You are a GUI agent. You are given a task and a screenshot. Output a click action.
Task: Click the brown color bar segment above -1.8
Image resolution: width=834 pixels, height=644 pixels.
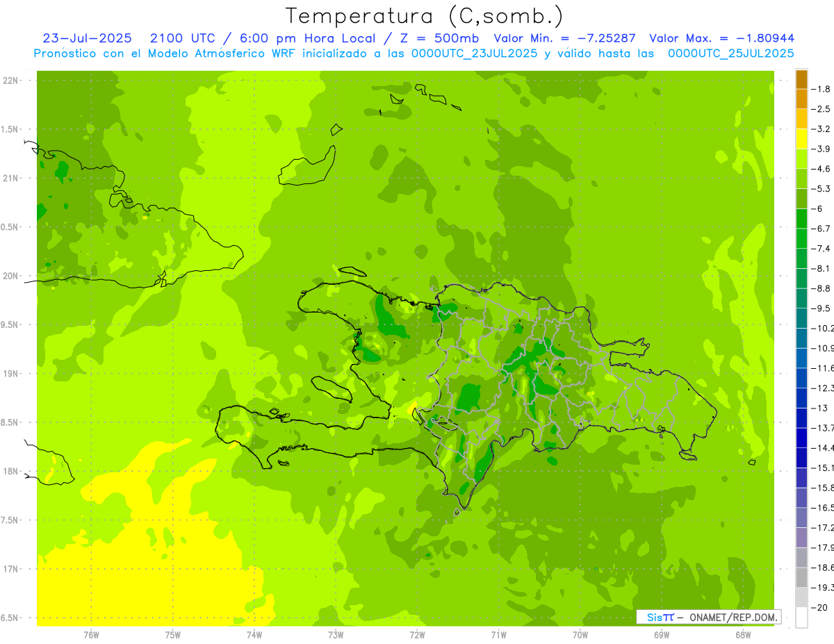[801, 79]
